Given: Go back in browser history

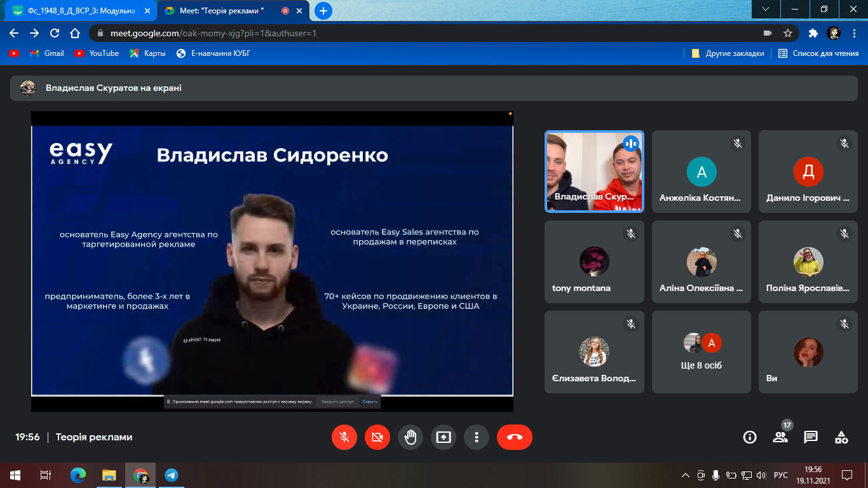Looking at the screenshot, I should [x=14, y=33].
